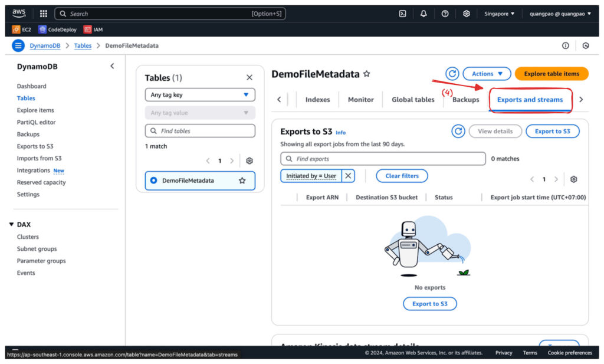Open the Singapore region selector
The height and width of the screenshot is (364, 604).
point(499,14)
